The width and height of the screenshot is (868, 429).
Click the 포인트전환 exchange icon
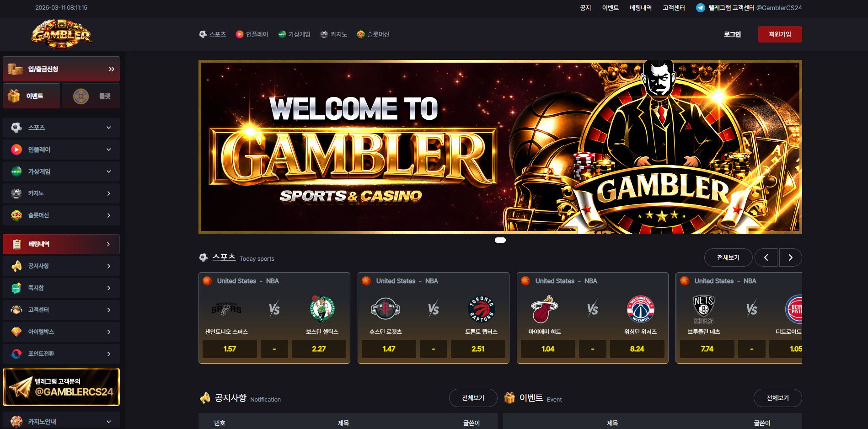pyautogui.click(x=16, y=354)
